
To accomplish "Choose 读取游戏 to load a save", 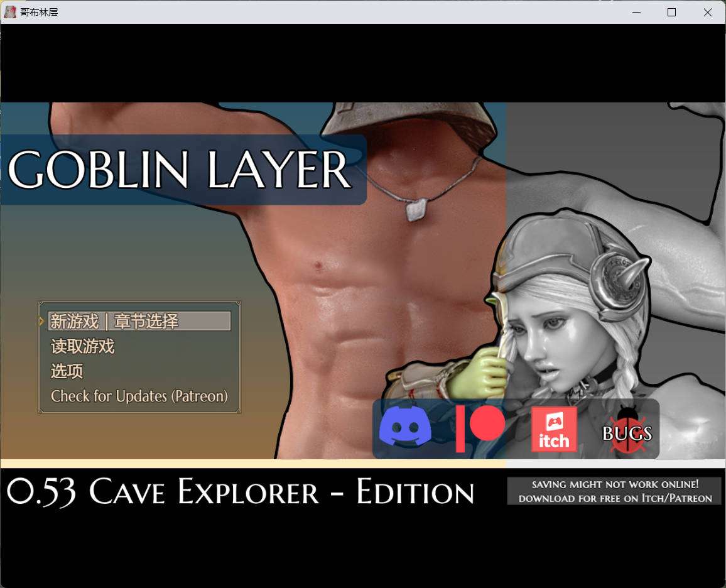I will coord(83,347).
